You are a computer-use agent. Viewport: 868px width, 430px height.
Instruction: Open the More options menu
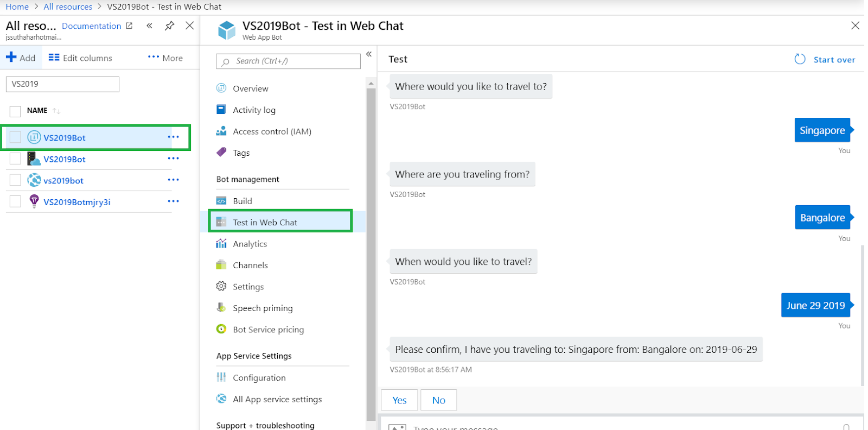coord(165,58)
